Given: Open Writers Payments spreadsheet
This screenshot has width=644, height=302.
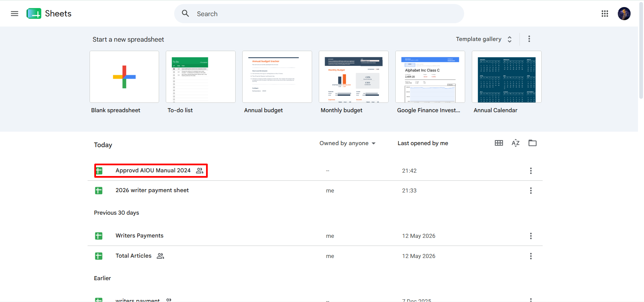Looking at the screenshot, I should click(x=140, y=235).
